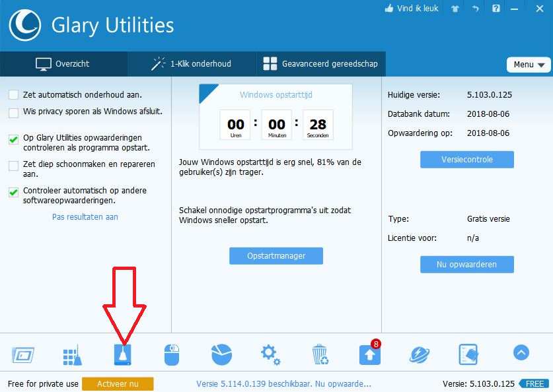
Task: Open the Geavanceerd gereedschap tab
Action: [321, 64]
